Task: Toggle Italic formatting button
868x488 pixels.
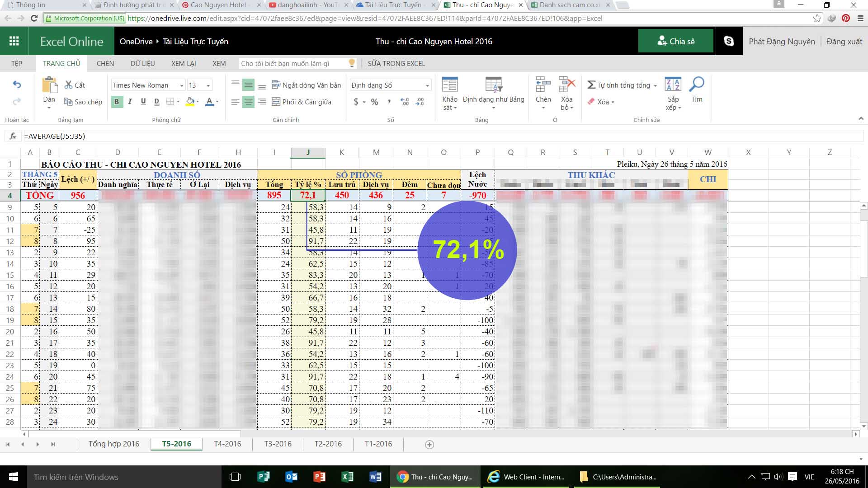Action: tap(130, 102)
